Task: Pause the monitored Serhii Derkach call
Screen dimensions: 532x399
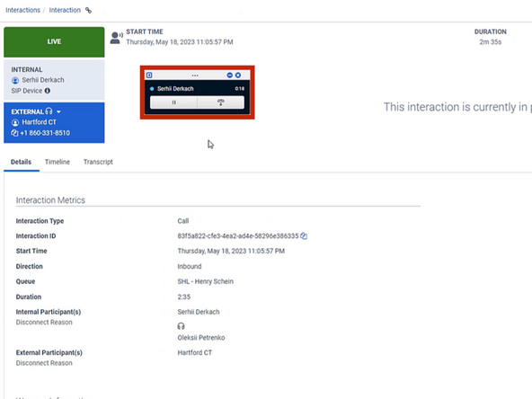Action: (x=173, y=102)
